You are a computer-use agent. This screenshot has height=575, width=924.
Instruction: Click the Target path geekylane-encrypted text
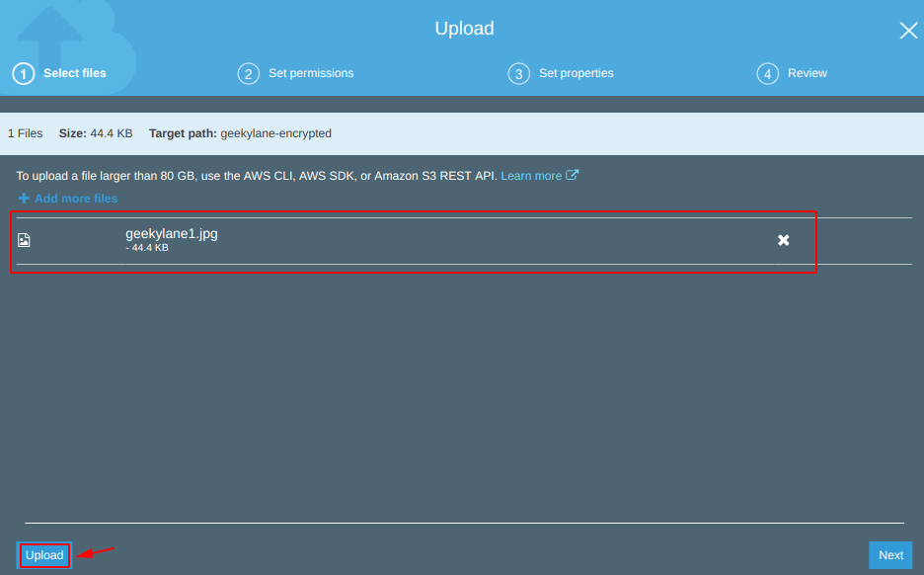coord(240,133)
